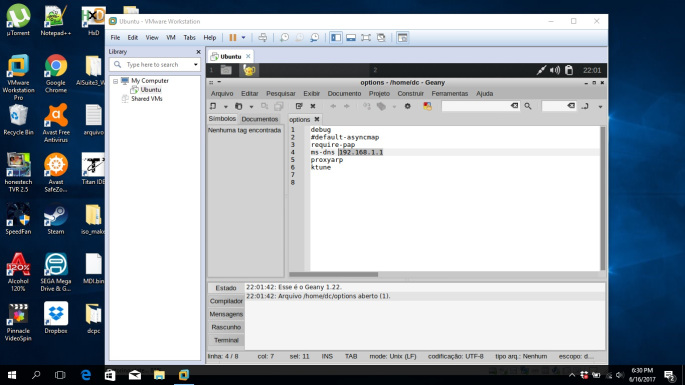This screenshot has height=385, width=685.
Task: Click the preferences gear icon in Geany toolbar
Action: click(408, 106)
